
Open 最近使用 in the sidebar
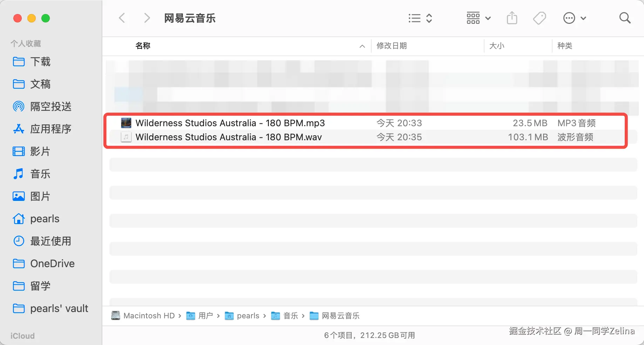click(x=51, y=241)
